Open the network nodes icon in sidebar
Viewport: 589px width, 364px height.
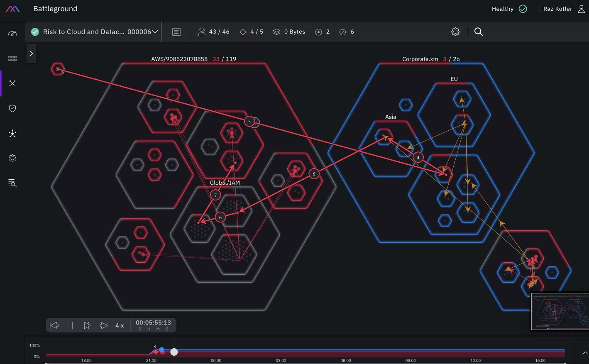point(12,133)
